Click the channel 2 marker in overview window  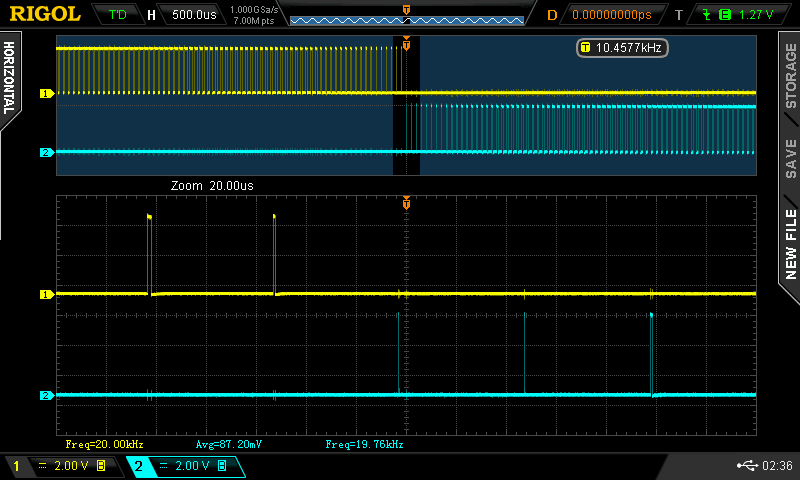pos(45,153)
